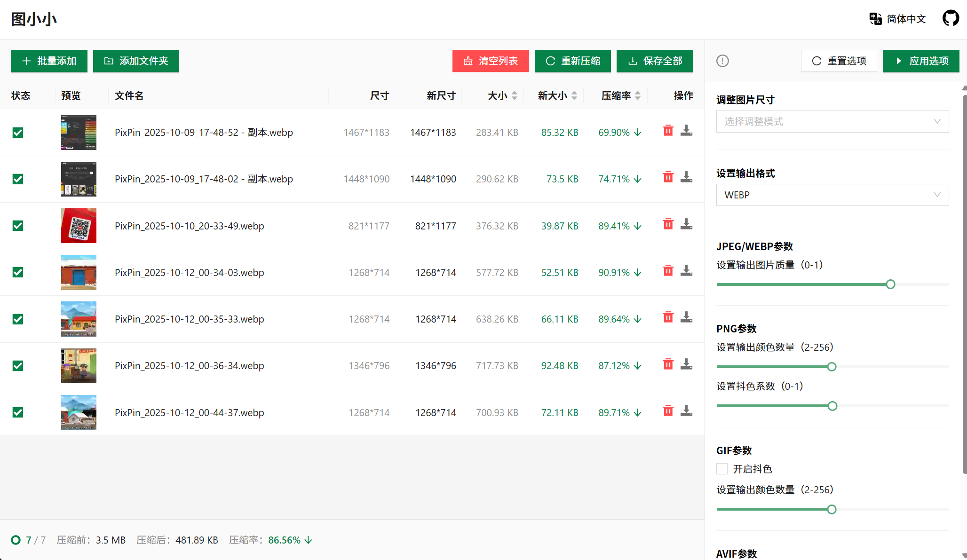The width and height of the screenshot is (967, 560).
Task: Click the 应用选项 button
Action: coord(920,61)
